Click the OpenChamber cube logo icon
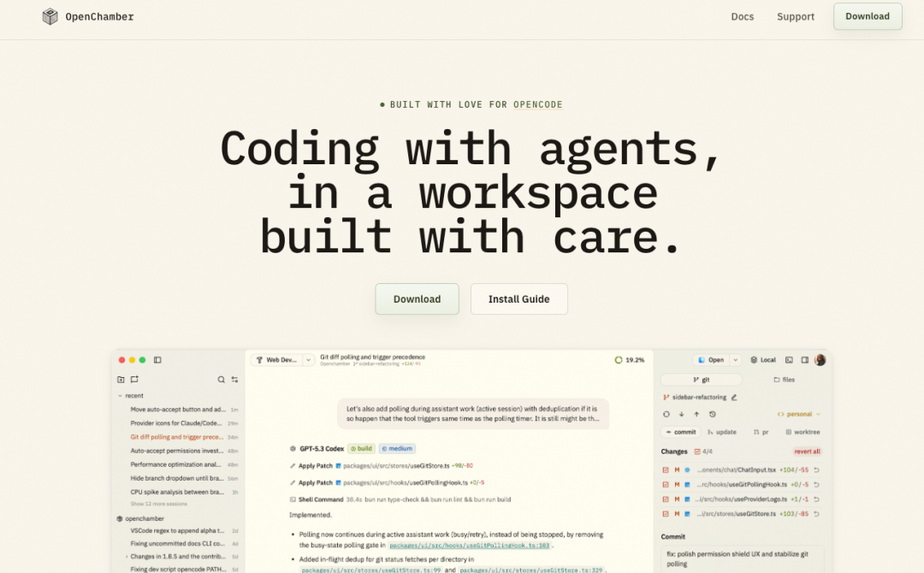924x573 pixels. (50, 16)
